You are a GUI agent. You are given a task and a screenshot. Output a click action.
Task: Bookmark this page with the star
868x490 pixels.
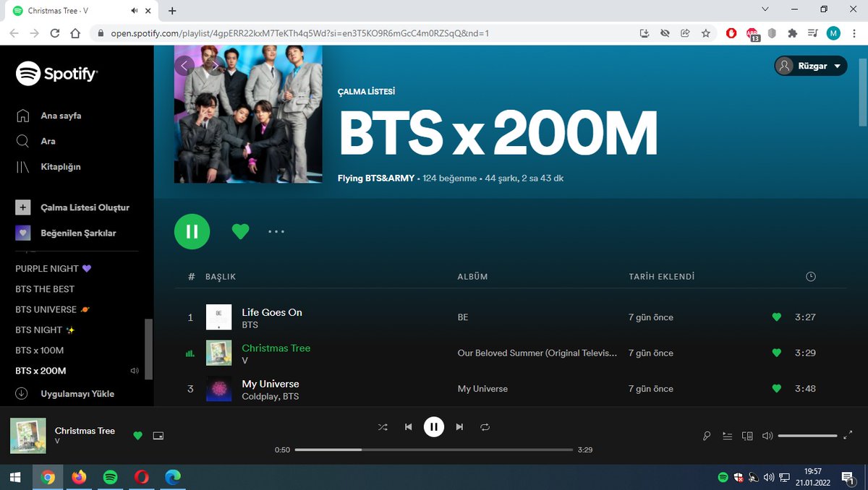tap(706, 33)
